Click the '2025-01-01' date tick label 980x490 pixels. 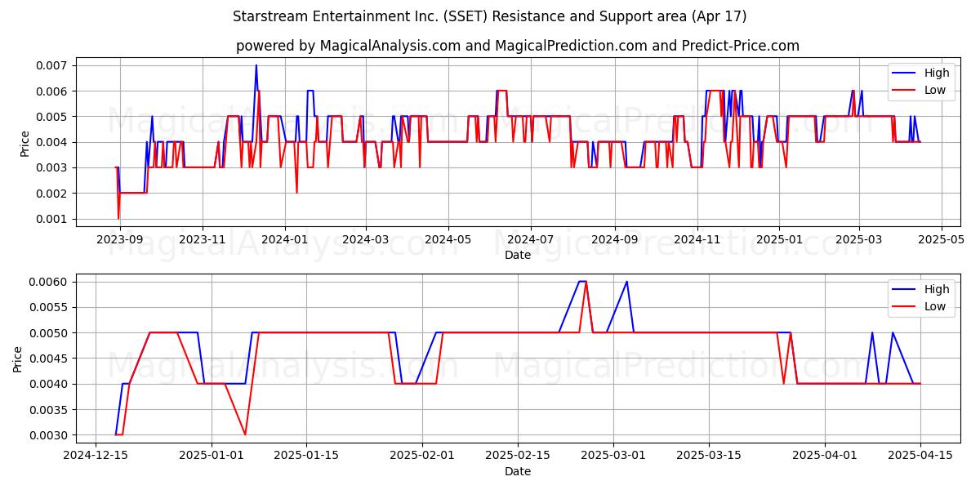click(212, 456)
